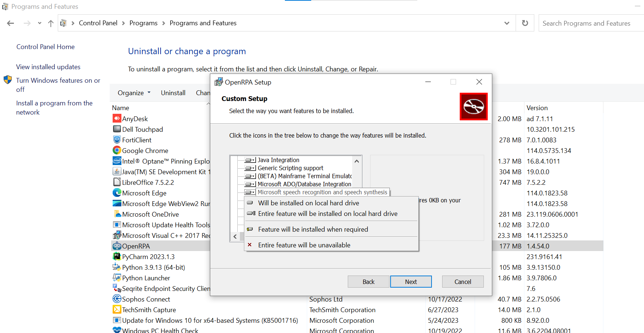Click the Seqrite Endpoint Security Client icon

tap(117, 288)
